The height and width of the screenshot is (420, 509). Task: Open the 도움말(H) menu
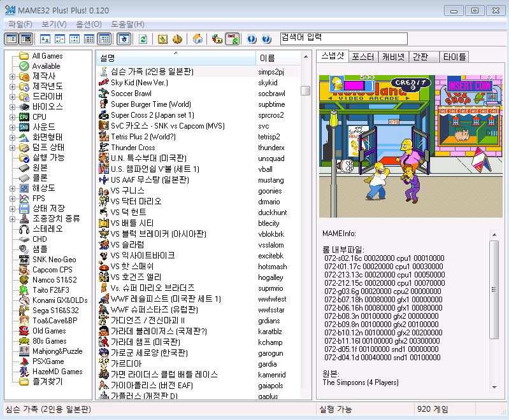pyautogui.click(x=127, y=24)
